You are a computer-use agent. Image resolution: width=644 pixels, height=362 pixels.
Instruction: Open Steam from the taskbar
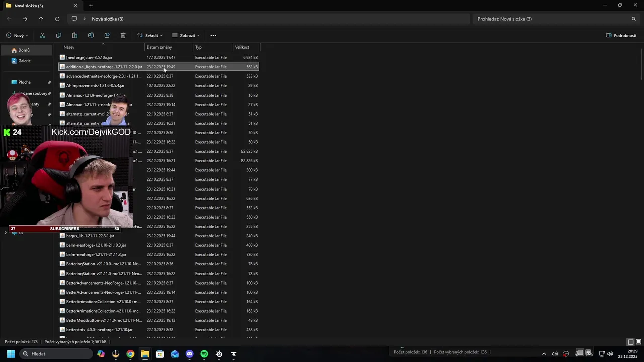coord(219,354)
